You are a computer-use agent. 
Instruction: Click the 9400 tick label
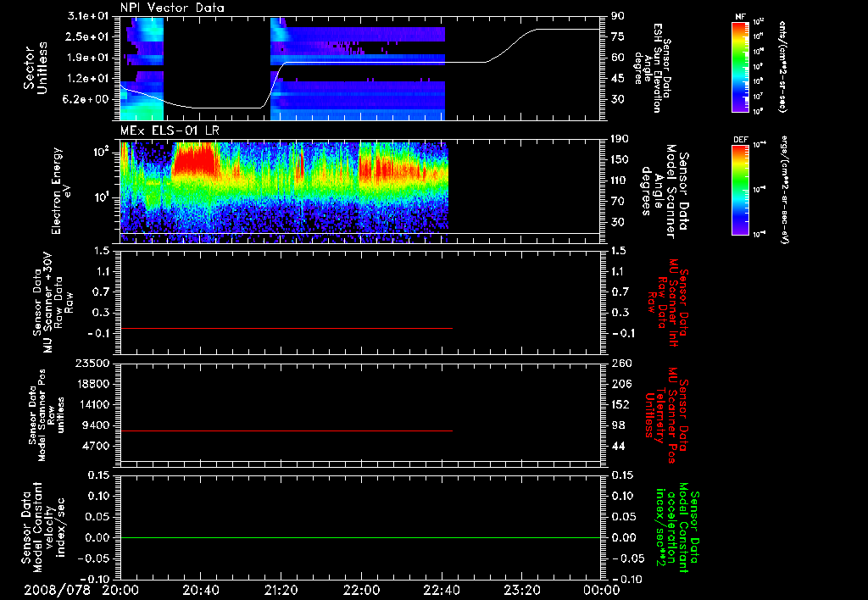click(x=96, y=425)
